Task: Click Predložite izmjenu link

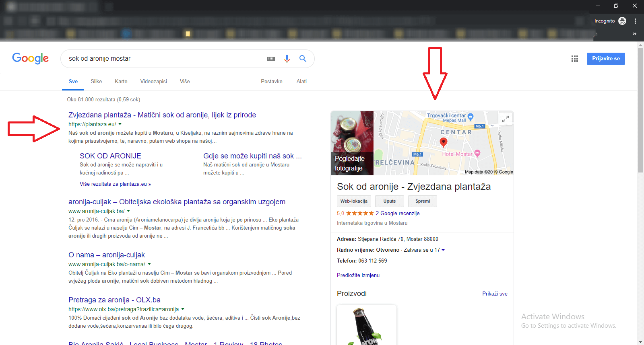Action: (x=358, y=275)
